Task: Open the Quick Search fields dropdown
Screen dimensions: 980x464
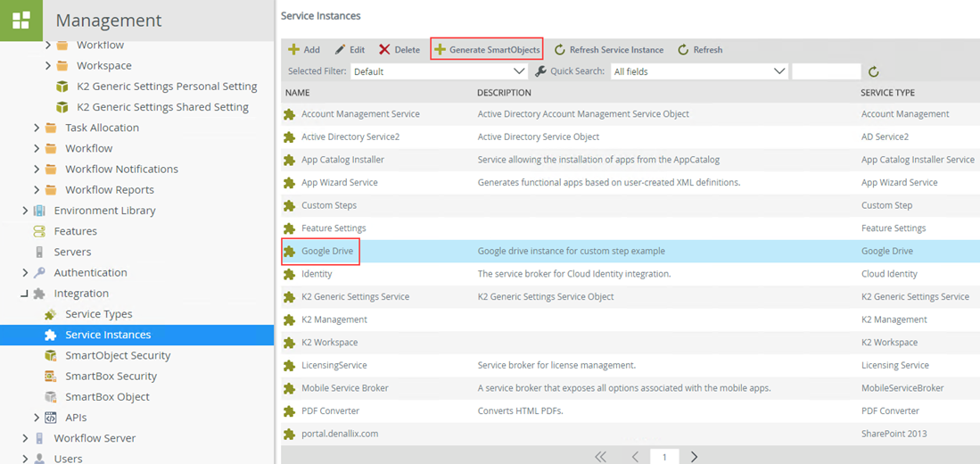Action: [x=699, y=71]
